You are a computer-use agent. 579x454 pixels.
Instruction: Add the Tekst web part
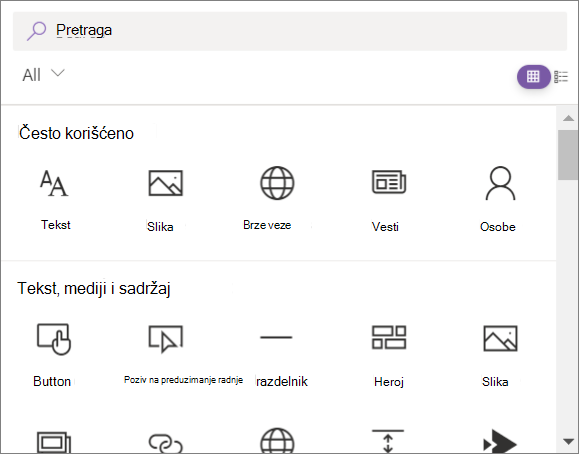click(x=55, y=199)
